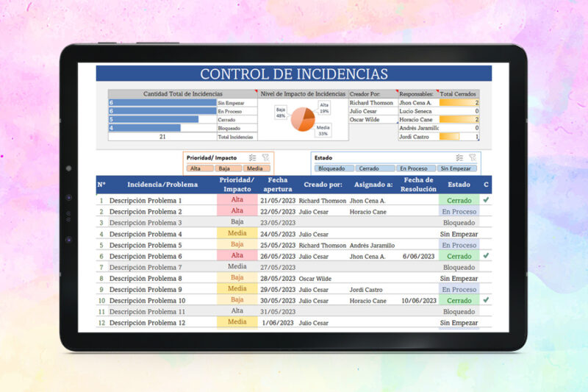Click the pie chart of impact levels
Viewport: 588px width, 392px height.
tap(303, 119)
